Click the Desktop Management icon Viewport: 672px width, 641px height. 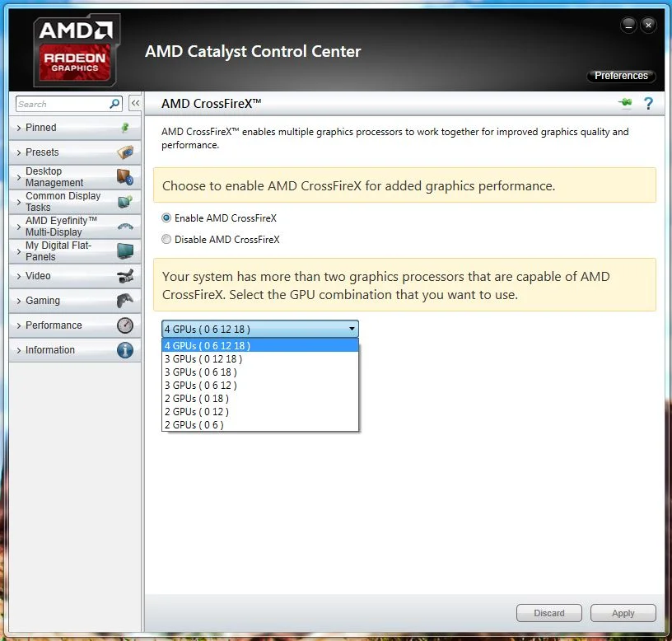(x=125, y=177)
